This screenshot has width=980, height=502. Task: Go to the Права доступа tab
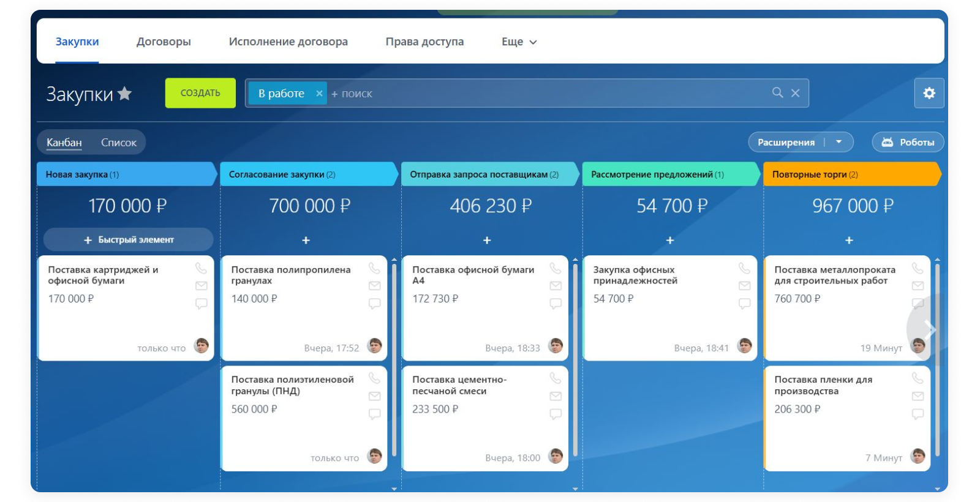click(424, 42)
